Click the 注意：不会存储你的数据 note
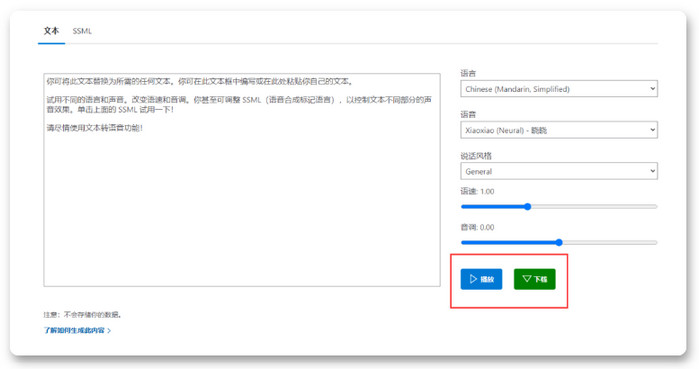 pos(82,315)
